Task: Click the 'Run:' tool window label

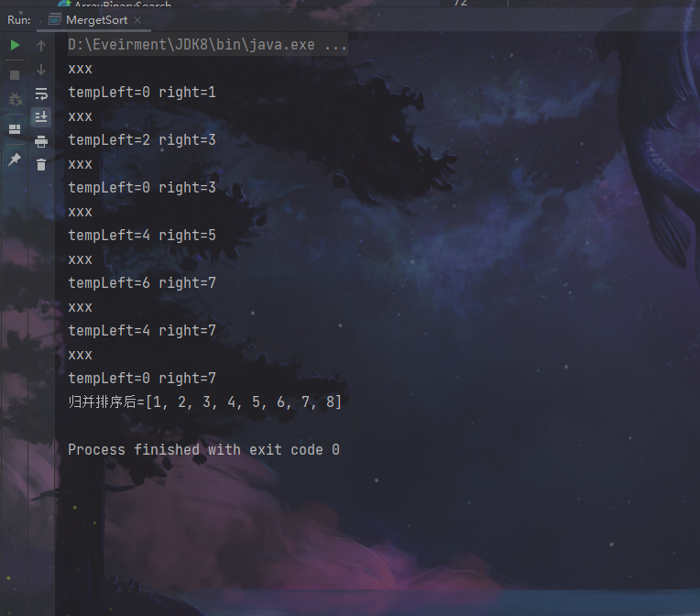Action: pyautogui.click(x=19, y=20)
